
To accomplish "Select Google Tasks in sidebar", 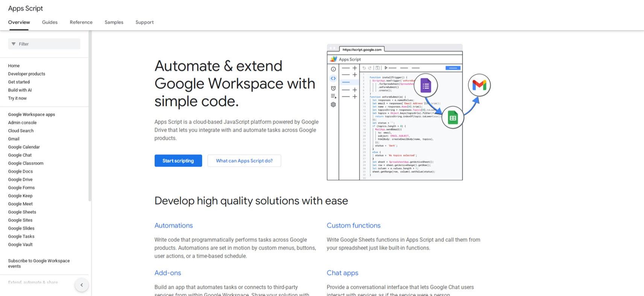I will [x=21, y=237].
